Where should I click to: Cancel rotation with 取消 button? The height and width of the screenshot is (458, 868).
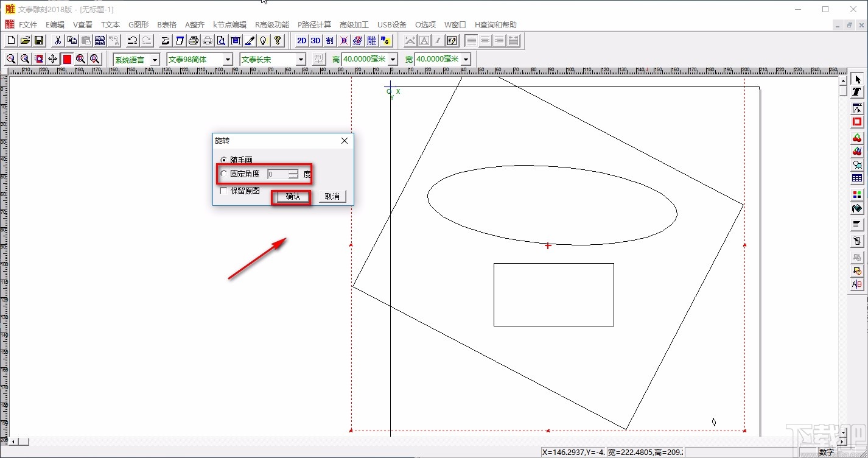click(332, 197)
